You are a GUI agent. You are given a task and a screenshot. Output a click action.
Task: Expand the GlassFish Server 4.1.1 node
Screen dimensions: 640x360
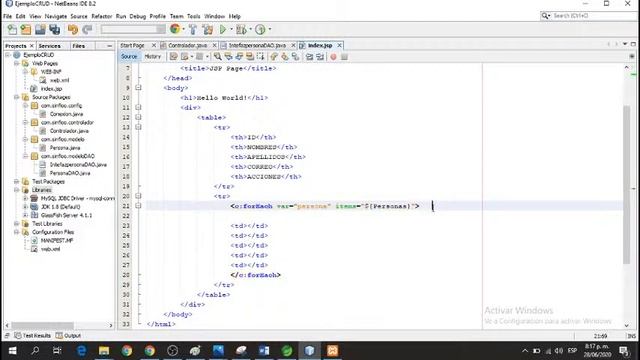point(25,215)
